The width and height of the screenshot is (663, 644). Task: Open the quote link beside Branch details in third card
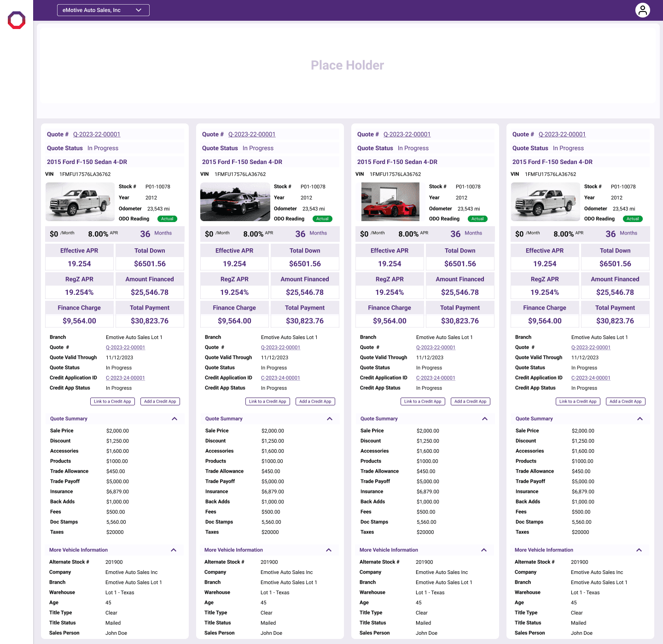(x=436, y=347)
